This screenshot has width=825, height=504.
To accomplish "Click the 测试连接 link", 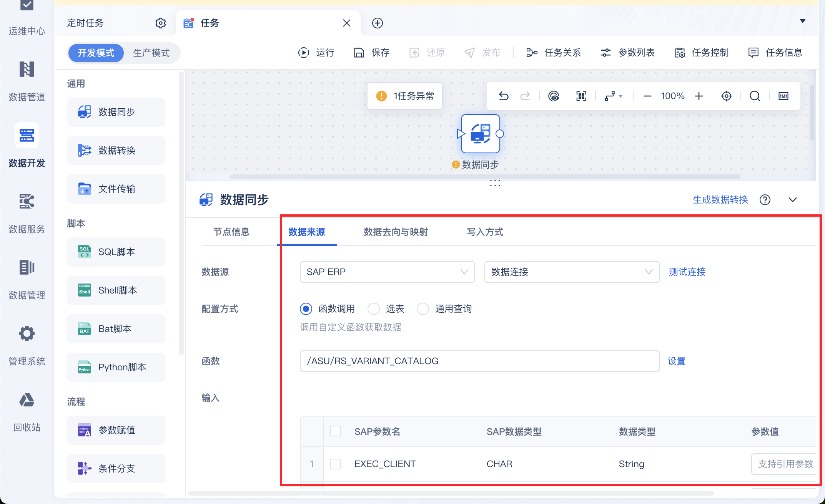I will 687,272.
